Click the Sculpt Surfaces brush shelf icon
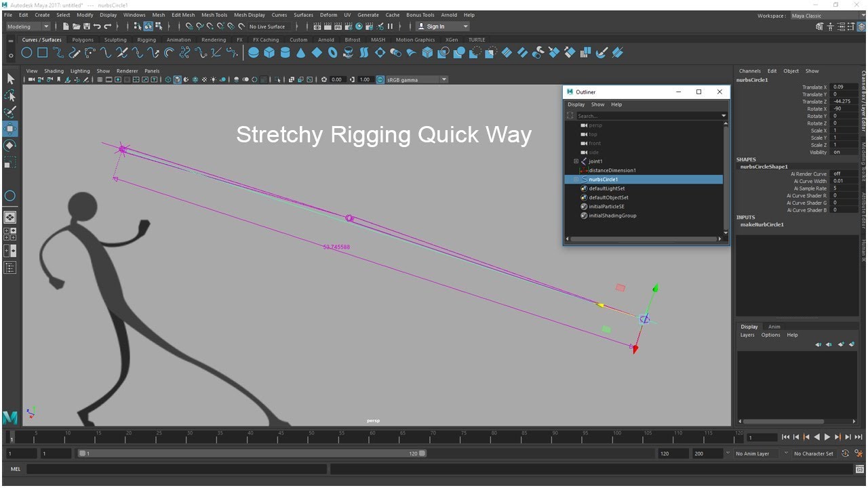 click(601, 53)
